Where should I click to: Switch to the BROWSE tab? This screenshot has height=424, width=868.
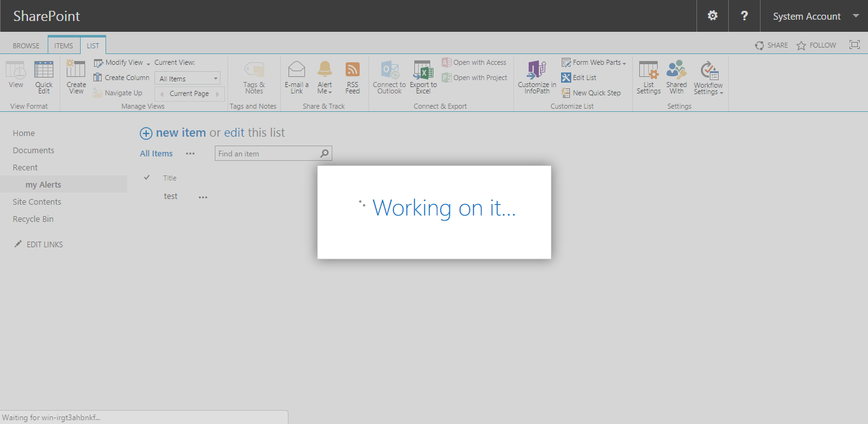pos(25,44)
